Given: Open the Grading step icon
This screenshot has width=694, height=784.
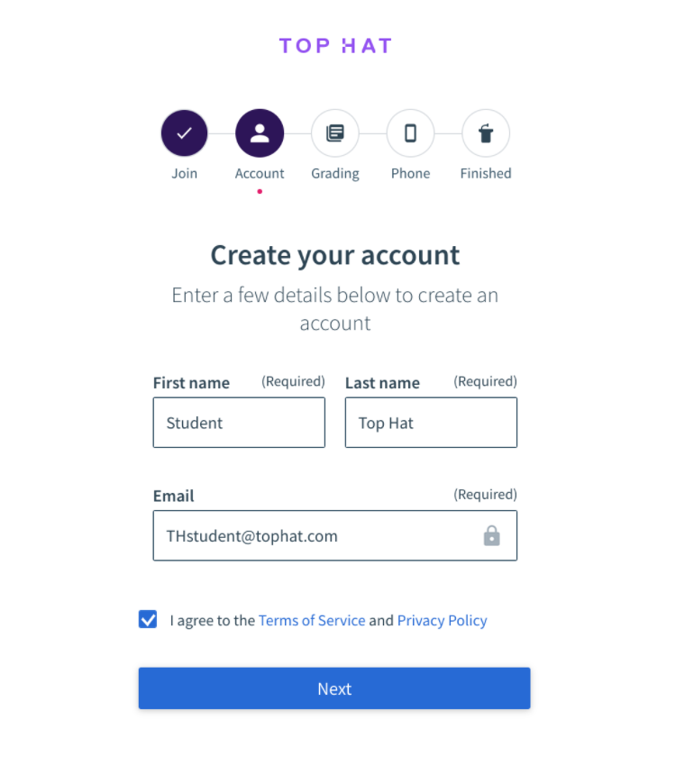Looking at the screenshot, I should tap(335, 133).
